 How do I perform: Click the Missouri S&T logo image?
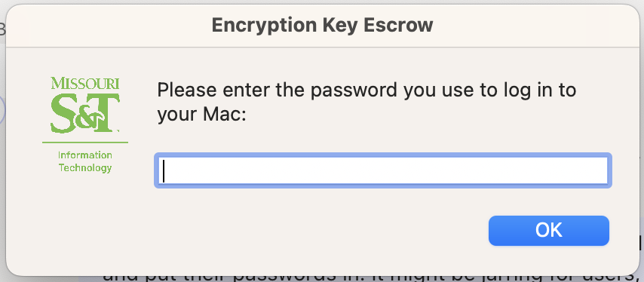85,124
